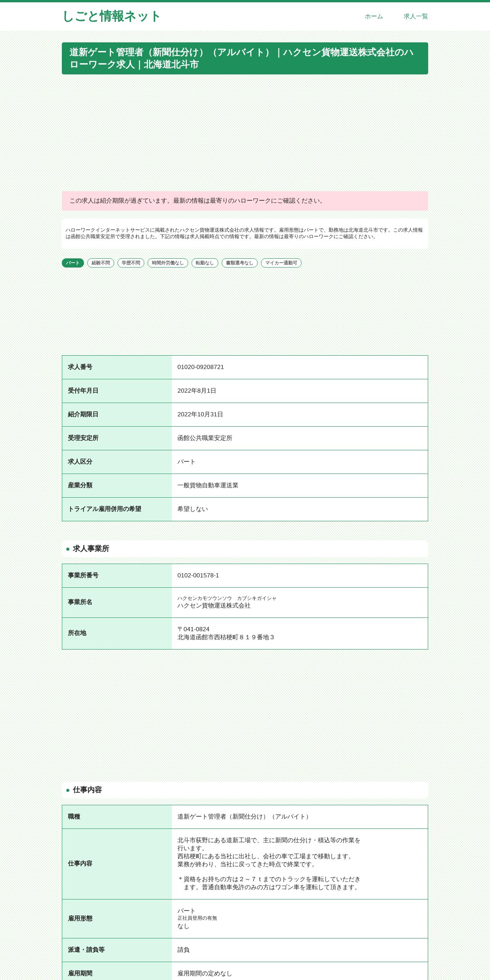Click address 北海道函館市西桔梗町819番地3
The image size is (490, 980).
[x=226, y=637]
